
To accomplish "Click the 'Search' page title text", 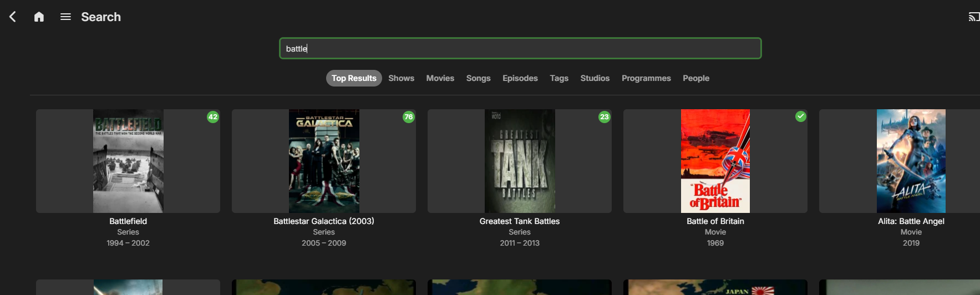I will (x=101, y=17).
